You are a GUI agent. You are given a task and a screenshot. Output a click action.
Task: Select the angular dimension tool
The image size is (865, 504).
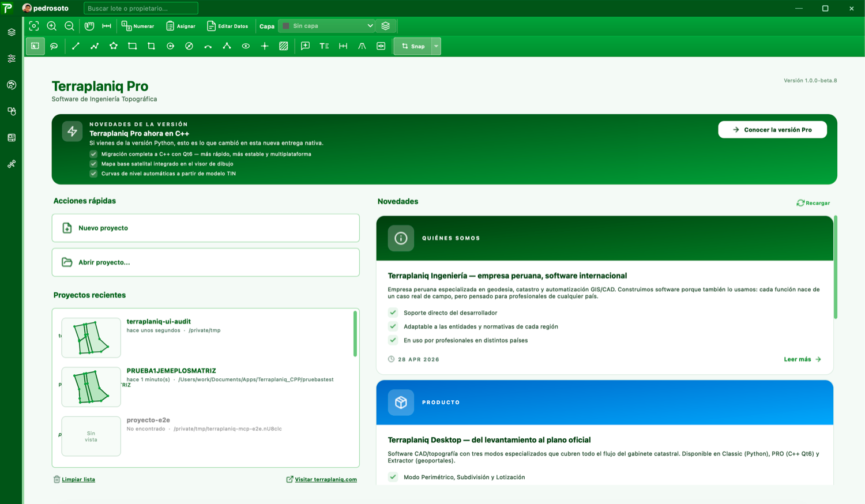click(x=362, y=46)
